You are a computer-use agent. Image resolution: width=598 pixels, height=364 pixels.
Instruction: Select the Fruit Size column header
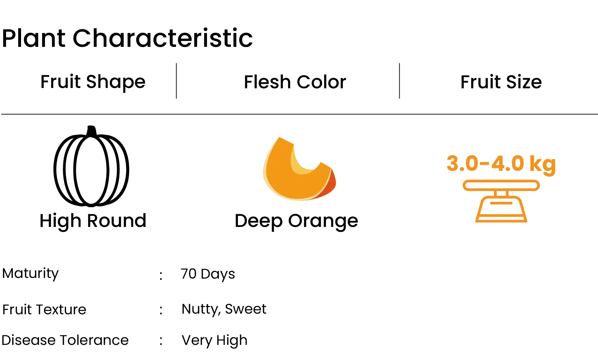[x=501, y=82]
